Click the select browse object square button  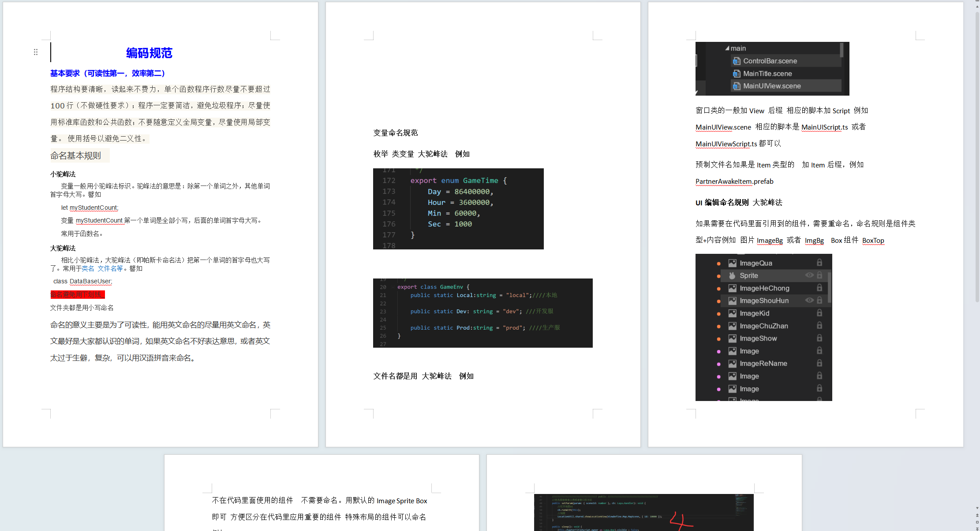point(977,522)
